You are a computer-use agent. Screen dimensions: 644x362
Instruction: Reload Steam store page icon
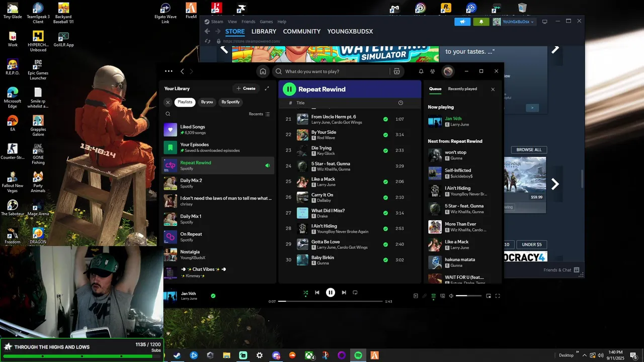[x=207, y=41]
